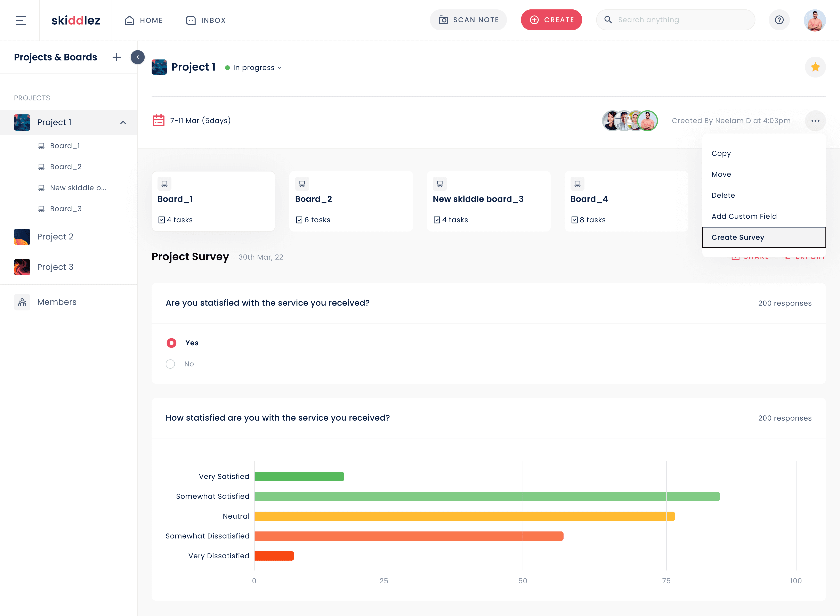Image resolution: width=840 pixels, height=616 pixels.
Task: Select the No radio button
Action: (170, 364)
